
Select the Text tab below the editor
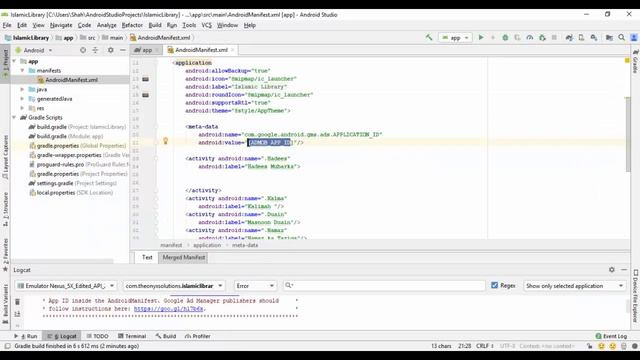(x=147, y=258)
